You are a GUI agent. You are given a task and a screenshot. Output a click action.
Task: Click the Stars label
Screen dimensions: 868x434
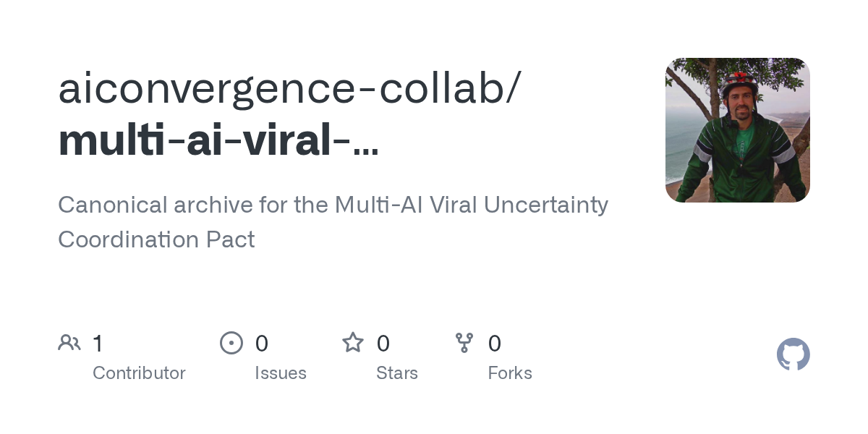point(397,373)
